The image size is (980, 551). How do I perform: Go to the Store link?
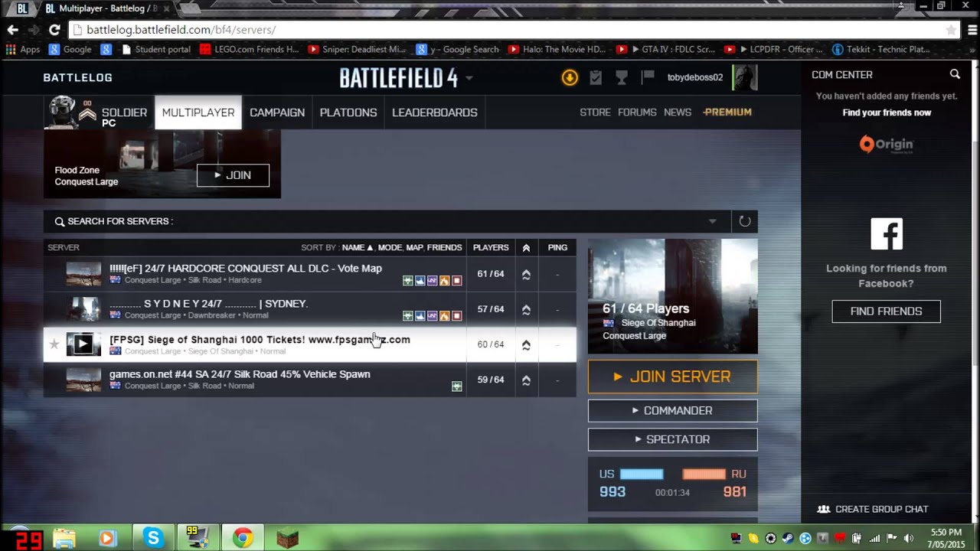point(595,112)
